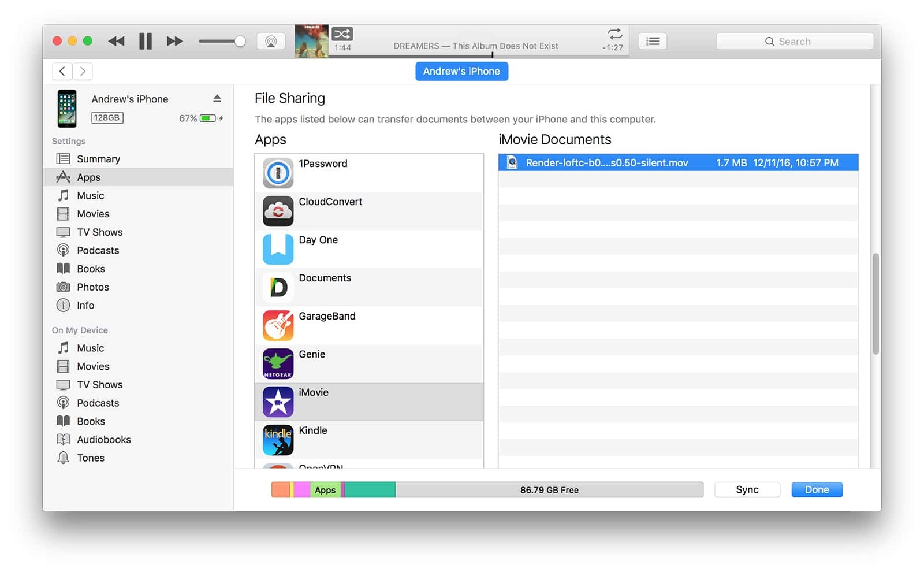Select the Netgear Genie app icon
The width and height of the screenshot is (924, 572).
pos(278,363)
